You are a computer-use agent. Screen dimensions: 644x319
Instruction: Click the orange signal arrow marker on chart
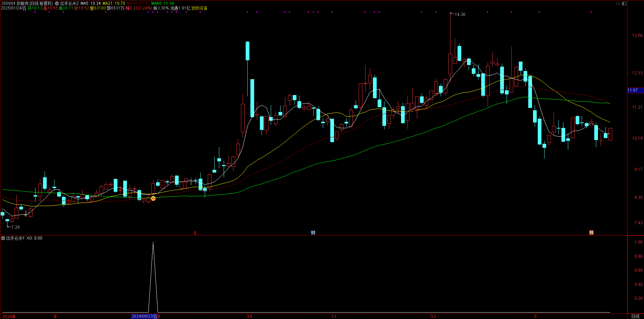tap(153, 199)
